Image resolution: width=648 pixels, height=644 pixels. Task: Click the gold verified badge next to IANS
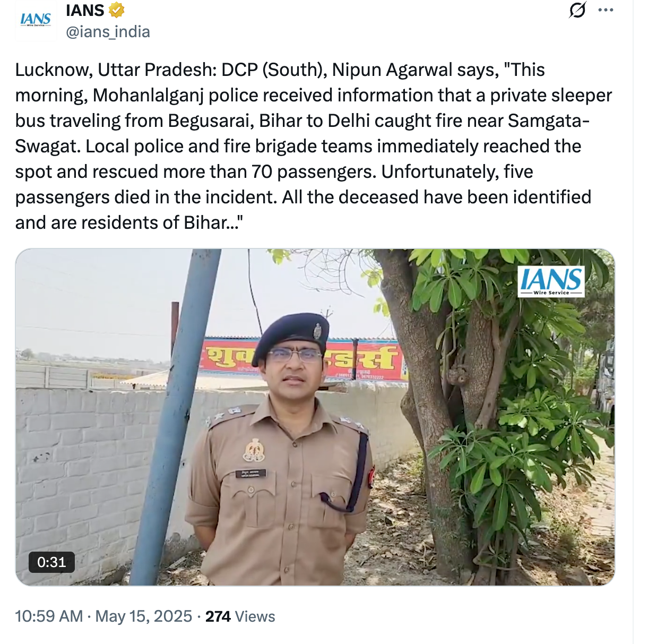pos(117,10)
